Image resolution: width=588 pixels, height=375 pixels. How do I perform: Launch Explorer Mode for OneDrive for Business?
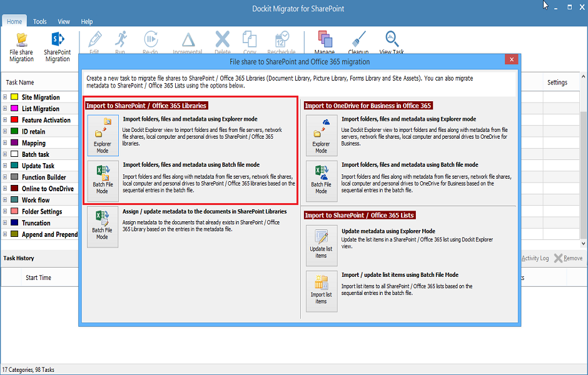coord(321,135)
